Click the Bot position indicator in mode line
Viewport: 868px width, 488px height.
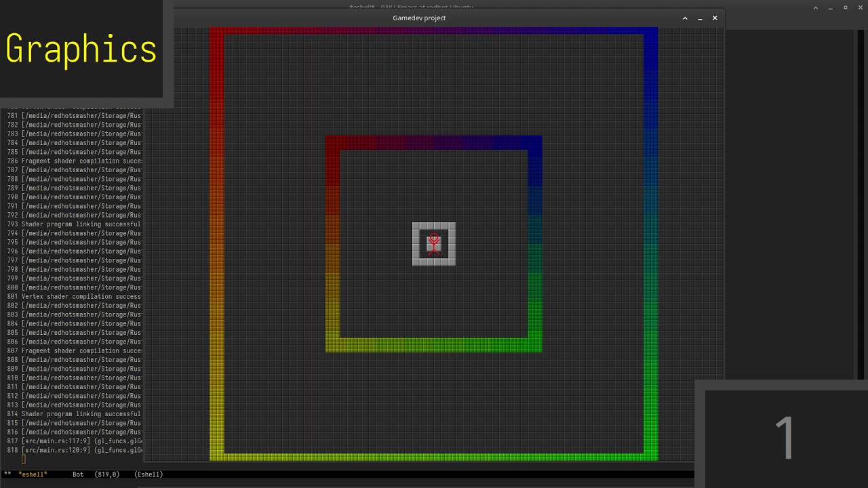coord(78,474)
